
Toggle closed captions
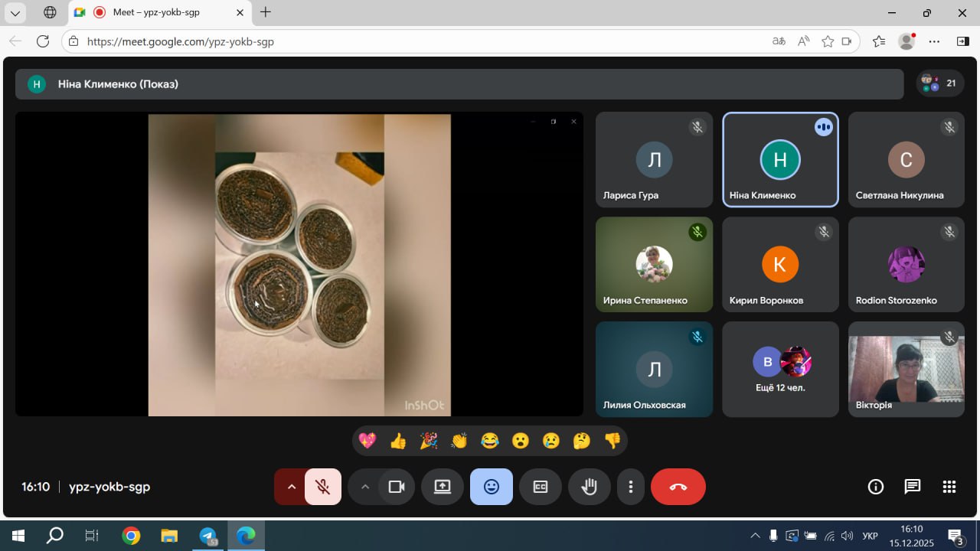coord(541,487)
